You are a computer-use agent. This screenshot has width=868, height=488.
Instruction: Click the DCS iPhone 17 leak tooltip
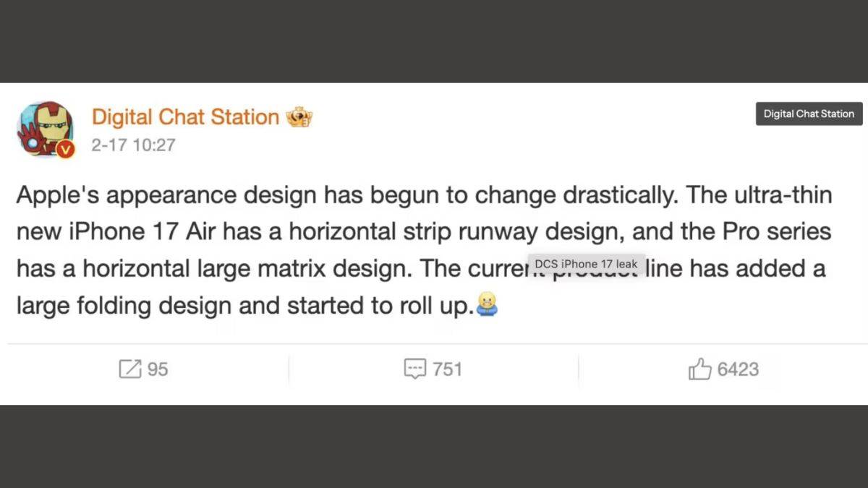[586, 264]
